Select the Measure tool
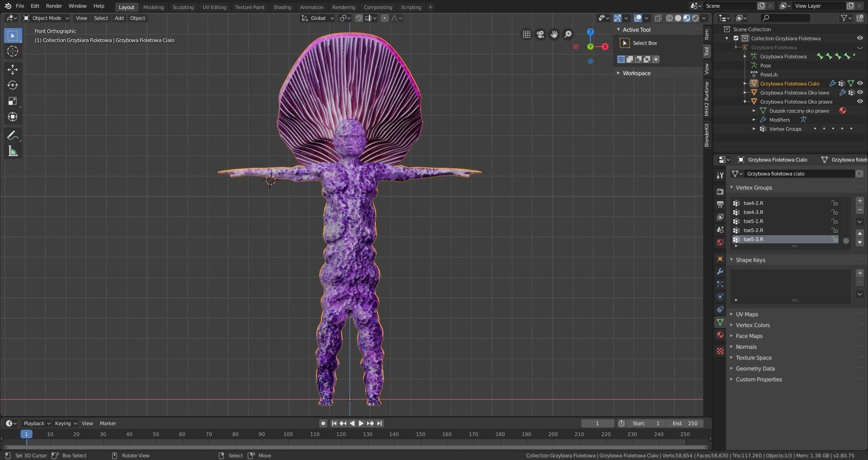 [13, 152]
